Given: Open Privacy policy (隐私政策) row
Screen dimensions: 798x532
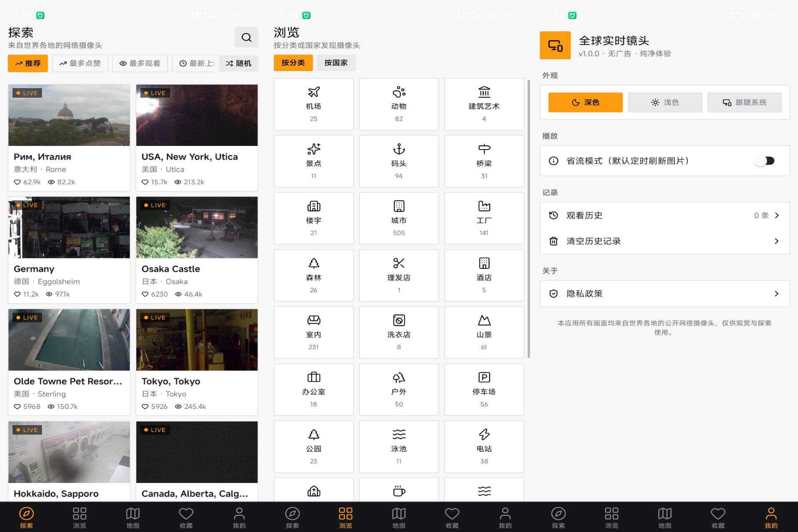Looking at the screenshot, I should point(665,293).
